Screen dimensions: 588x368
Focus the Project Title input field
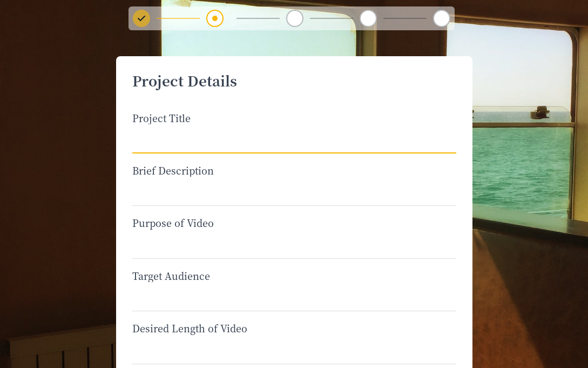click(x=294, y=140)
